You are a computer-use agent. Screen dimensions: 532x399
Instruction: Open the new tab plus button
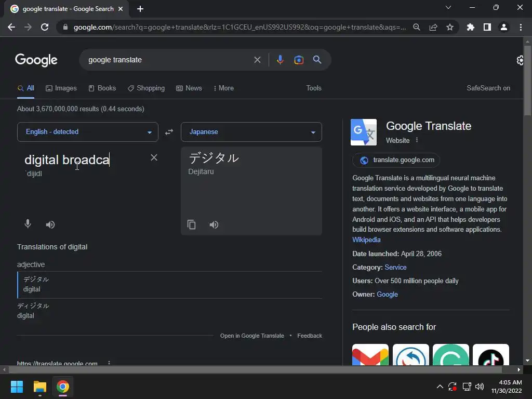click(140, 9)
